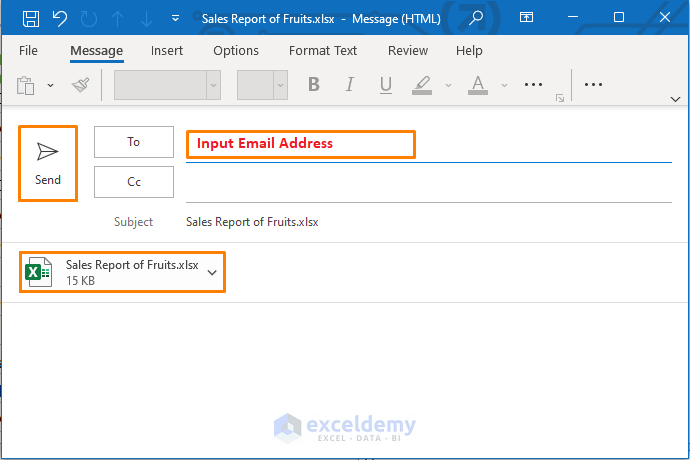Toggle Bold formatting
This screenshot has height=460, width=690.
314,85
